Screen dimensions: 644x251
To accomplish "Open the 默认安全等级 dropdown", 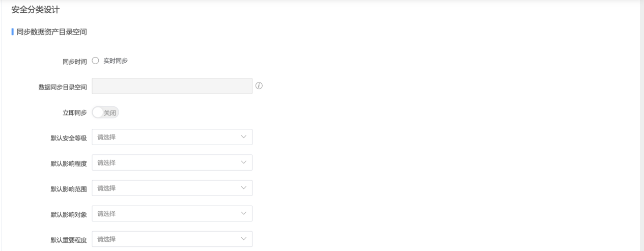I will pyautogui.click(x=172, y=137).
